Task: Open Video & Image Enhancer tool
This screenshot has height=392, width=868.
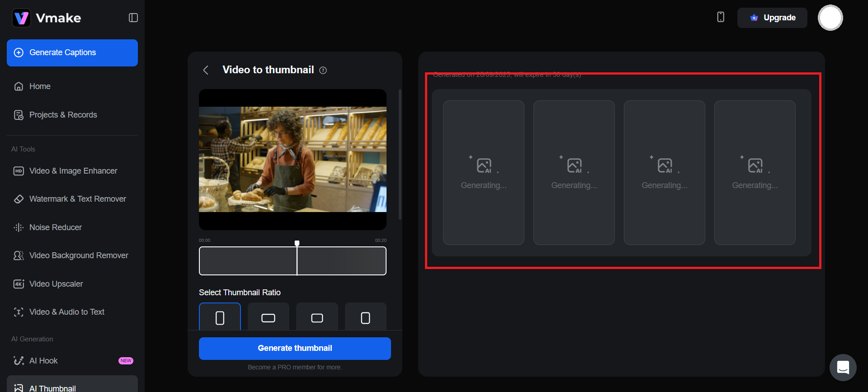Action: tap(72, 171)
